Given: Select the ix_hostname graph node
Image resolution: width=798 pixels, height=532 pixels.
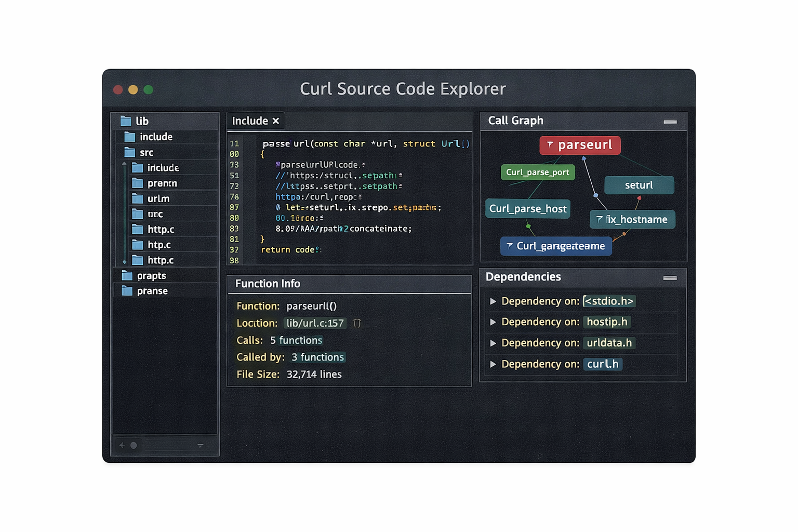Looking at the screenshot, I should [x=632, y=220].
